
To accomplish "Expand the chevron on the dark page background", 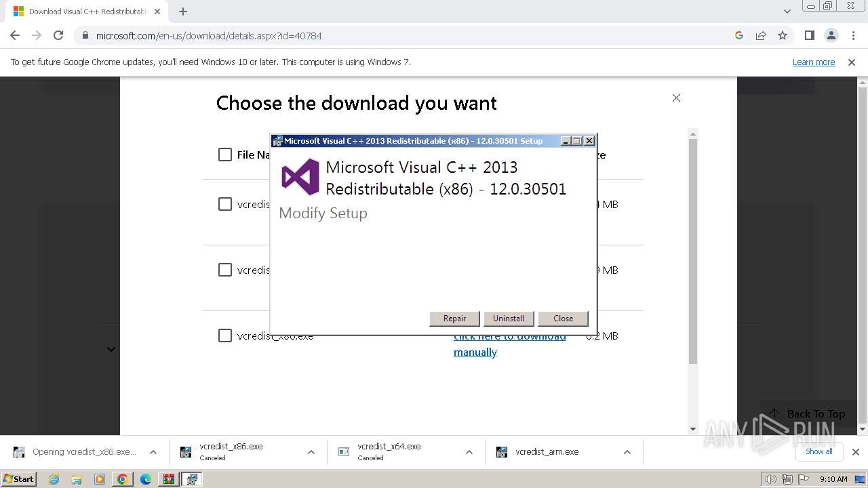I will click(111, 349).
